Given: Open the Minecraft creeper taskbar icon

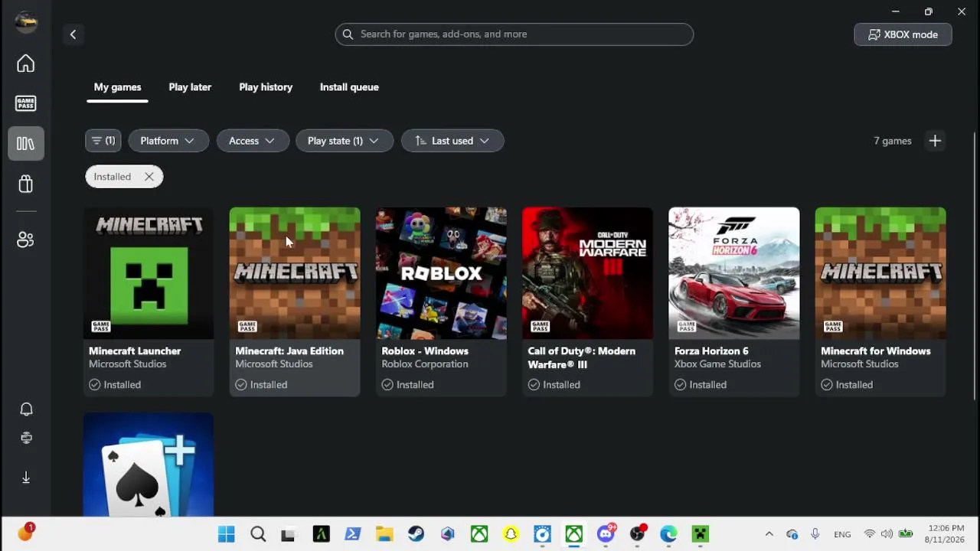Looking at the screenshot, I should pyautogui.click(x=701, y=534).
